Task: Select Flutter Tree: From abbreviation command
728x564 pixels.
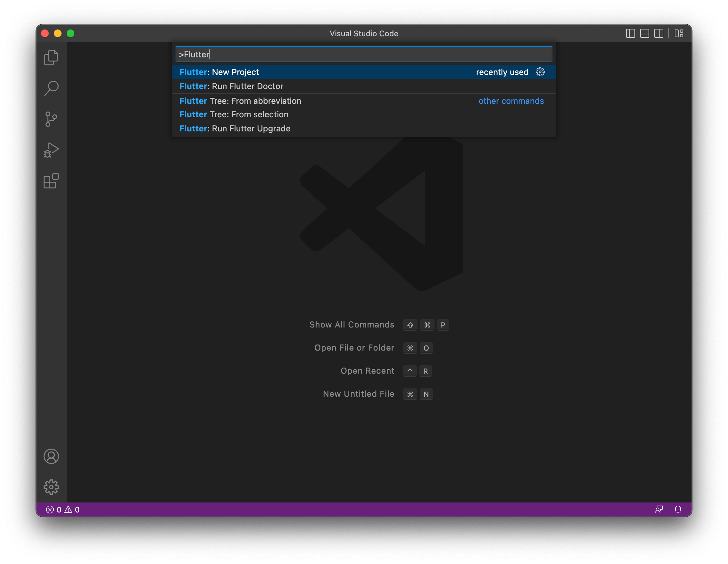Action: pyautogui.click(x=364, y=101)
